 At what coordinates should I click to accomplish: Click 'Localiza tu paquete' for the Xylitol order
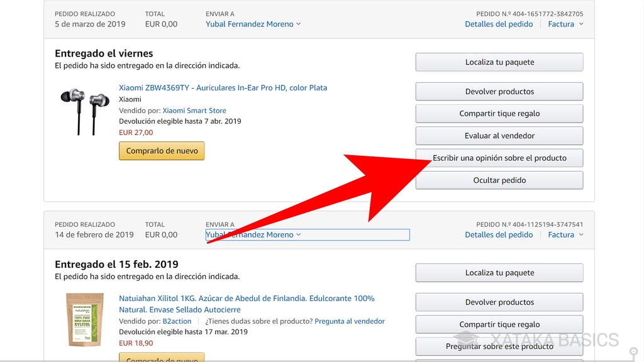499,273
